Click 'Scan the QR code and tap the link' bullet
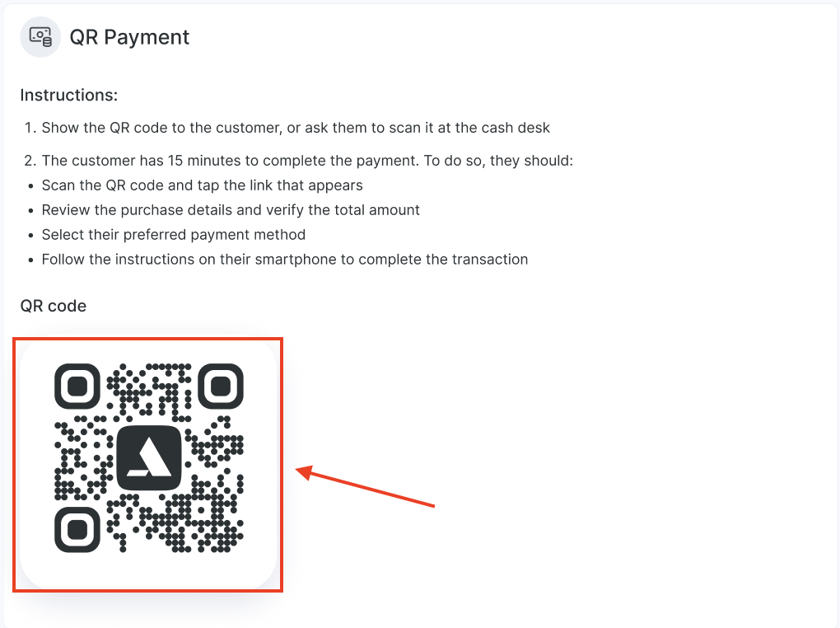 202,185
